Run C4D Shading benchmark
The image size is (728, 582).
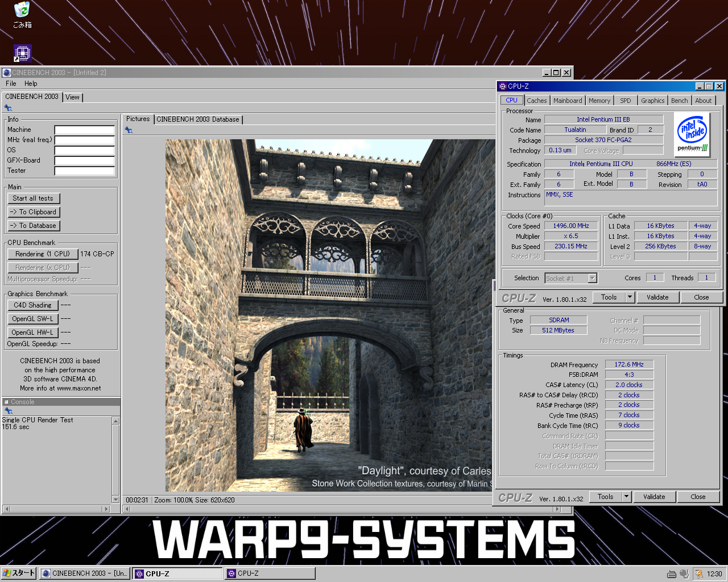(x=33, y=305)
